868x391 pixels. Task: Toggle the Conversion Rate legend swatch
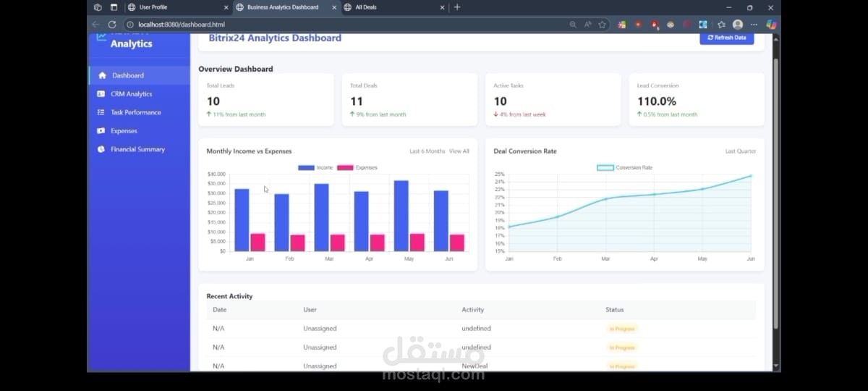tap(605, 168)
